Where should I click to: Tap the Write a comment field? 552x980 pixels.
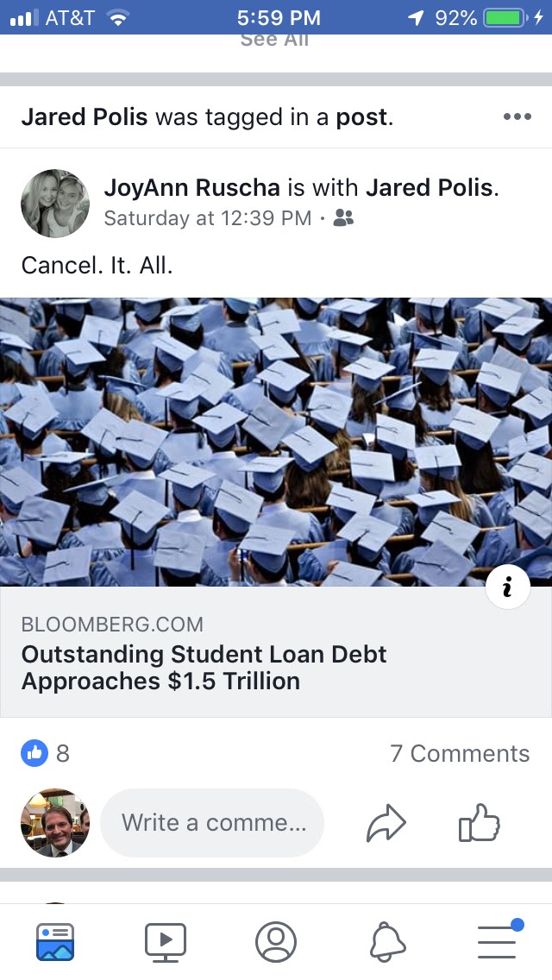212,823
